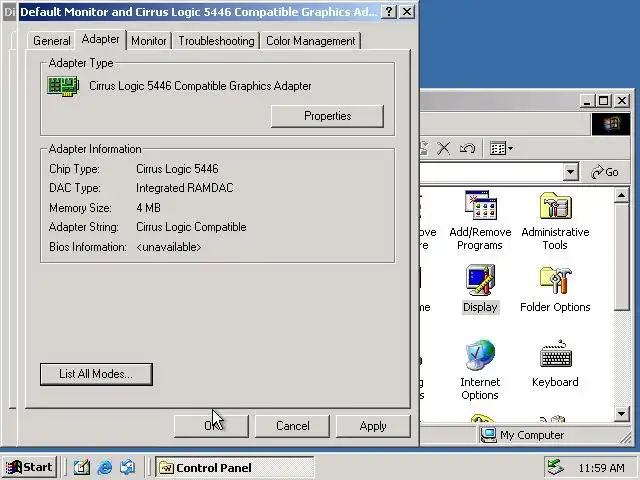Viewport: 640px width, 480px height.
Task: Open Keyboard settings in Control Panel
Action: [555, 363]
